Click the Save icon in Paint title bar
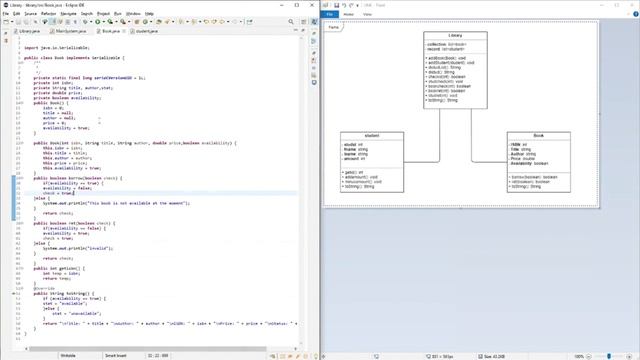Viewport: 640px width, 360px height. (x=336, y=5)
